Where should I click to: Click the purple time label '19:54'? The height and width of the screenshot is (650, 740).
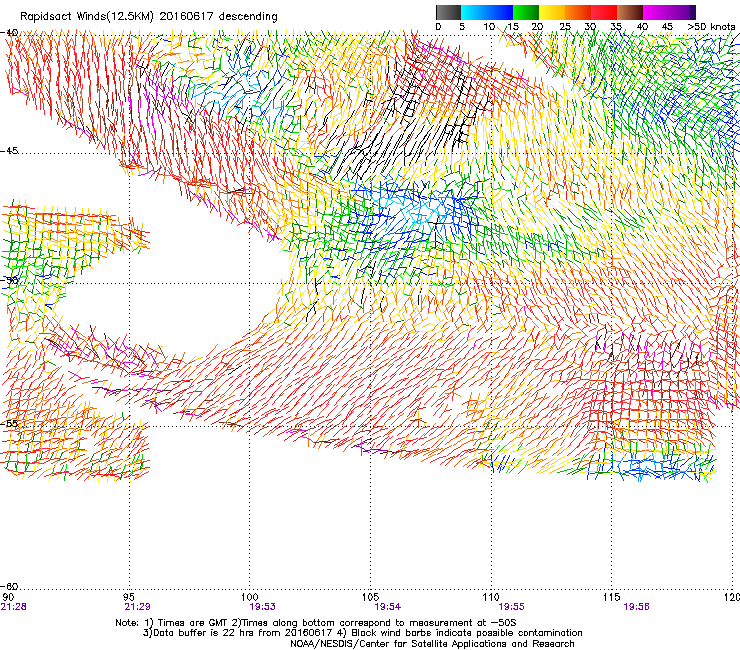click(x=387, y=607)
